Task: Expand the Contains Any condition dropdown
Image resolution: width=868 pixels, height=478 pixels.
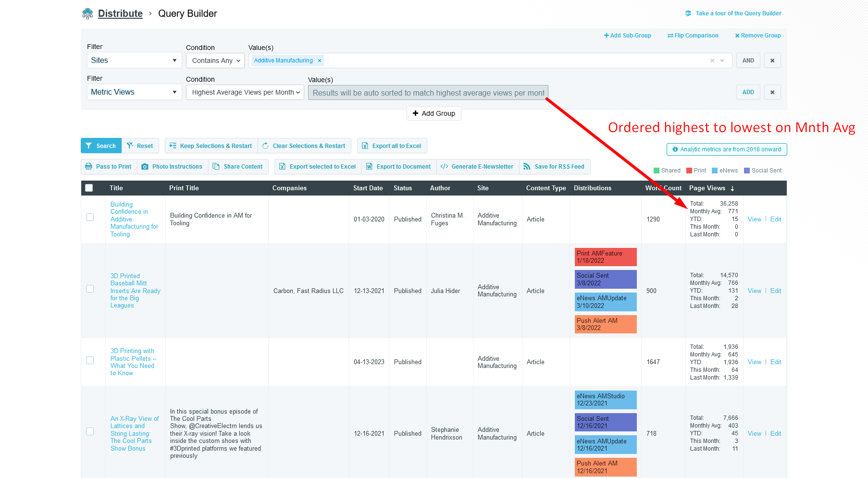Action: [x=215, y=61]
